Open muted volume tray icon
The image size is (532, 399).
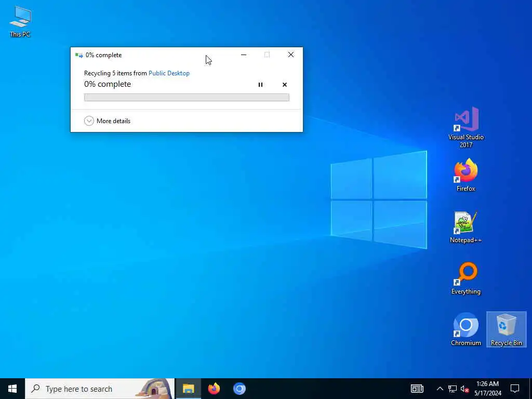tap(465, 389)
